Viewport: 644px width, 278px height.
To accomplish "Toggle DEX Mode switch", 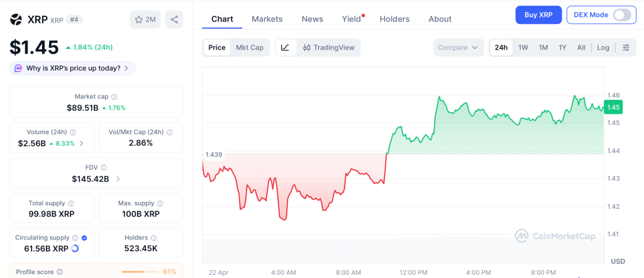I will click(621, 15).
